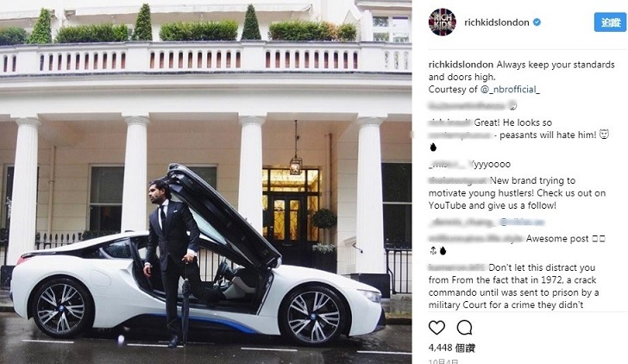The width and height of the screenshot is (628, 364).
Task: Click the commenter name before 'Yyyyoooo'
Action: point(449,164)
